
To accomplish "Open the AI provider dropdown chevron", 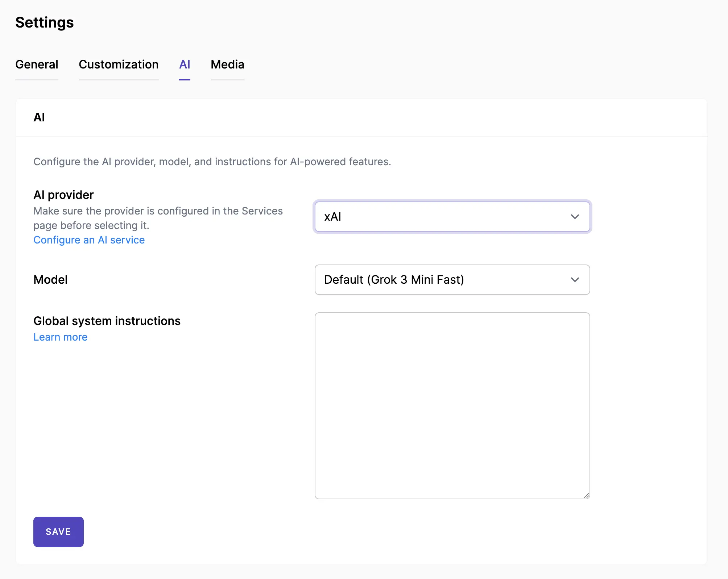I will pyautogui.click(x=575, y=217).
